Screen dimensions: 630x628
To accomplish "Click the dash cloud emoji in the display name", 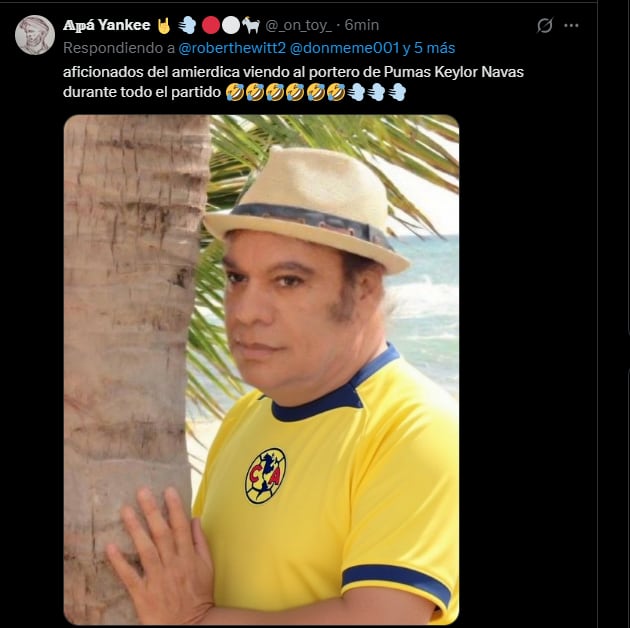I will 186,25.
